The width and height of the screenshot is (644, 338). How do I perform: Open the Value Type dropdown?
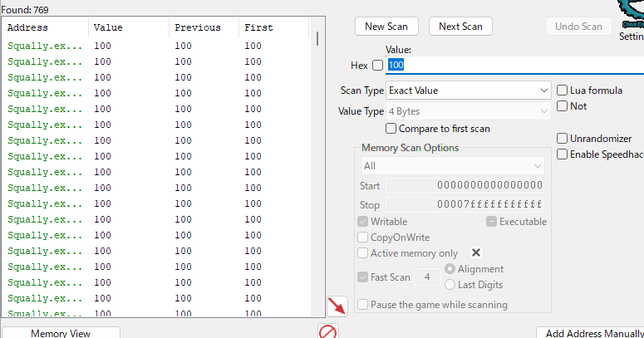click(469, 110)
